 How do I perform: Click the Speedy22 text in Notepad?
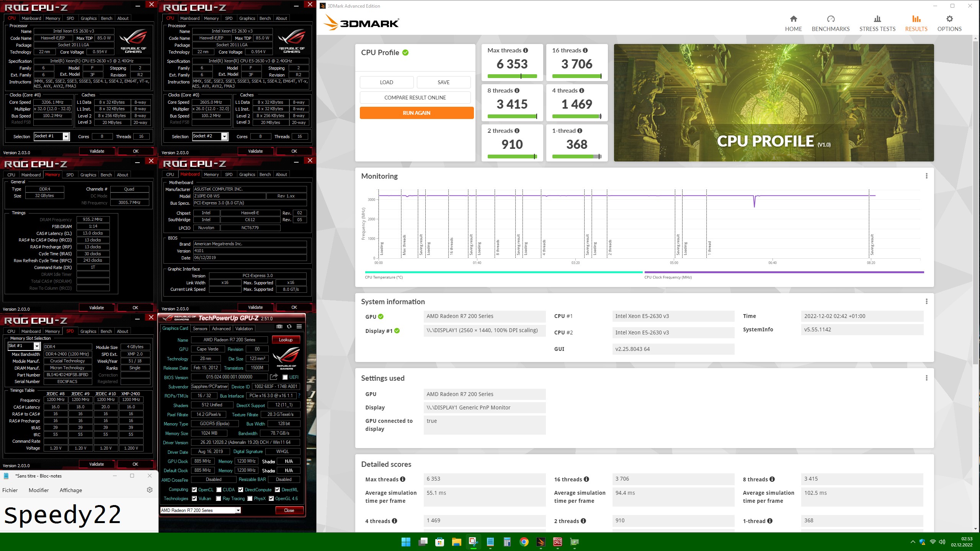click(62, 515)
